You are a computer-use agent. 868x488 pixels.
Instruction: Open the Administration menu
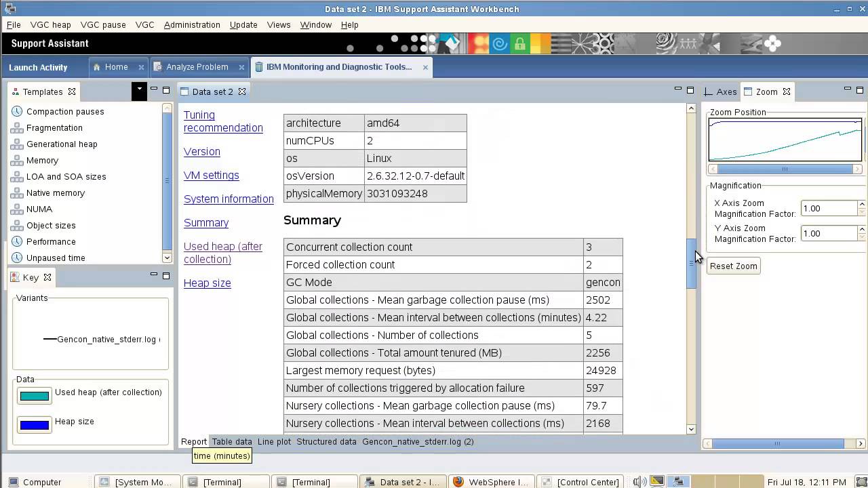coord(192,24)
